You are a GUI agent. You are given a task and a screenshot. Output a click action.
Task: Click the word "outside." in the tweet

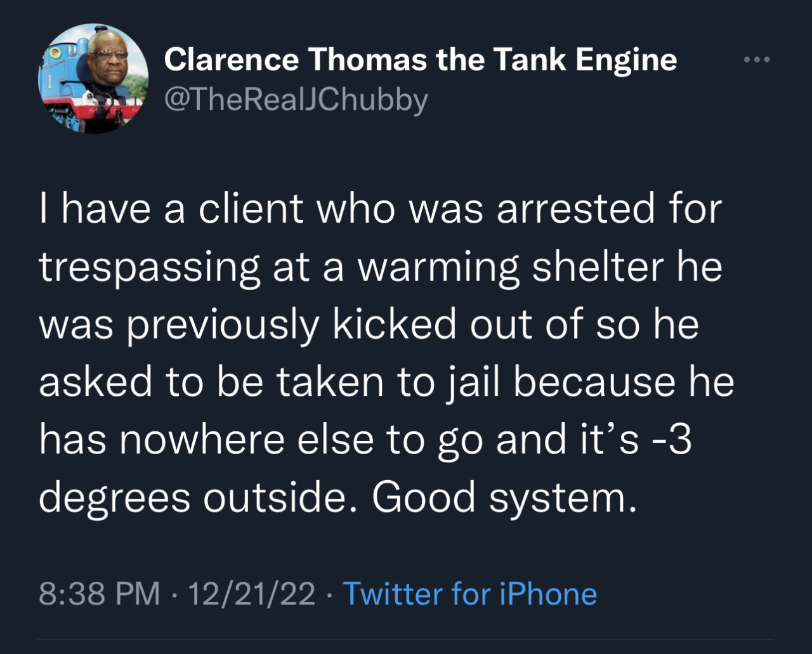(x=276, y=497)
